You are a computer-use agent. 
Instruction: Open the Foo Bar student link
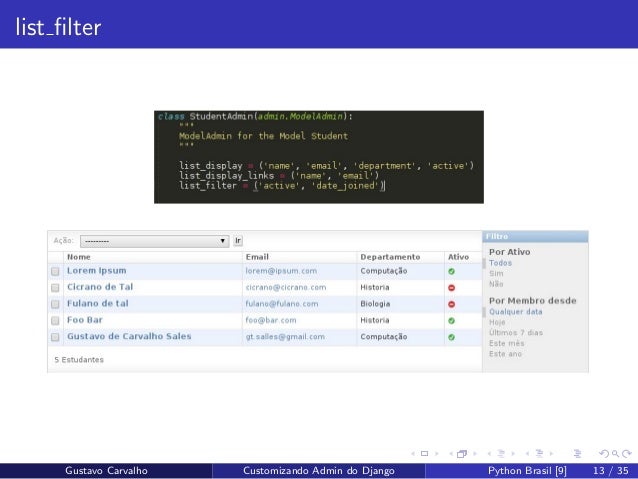click(x=85, y=320)
